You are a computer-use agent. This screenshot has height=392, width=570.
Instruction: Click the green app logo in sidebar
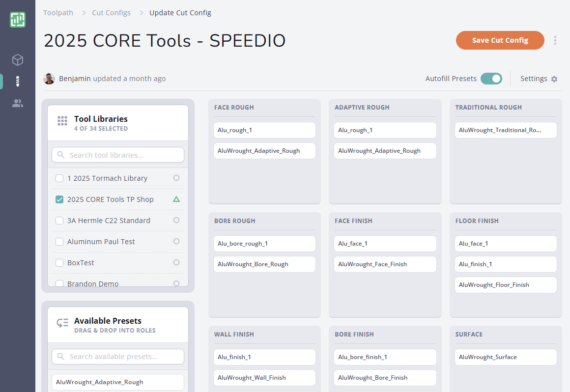click(x=17, y=20)
